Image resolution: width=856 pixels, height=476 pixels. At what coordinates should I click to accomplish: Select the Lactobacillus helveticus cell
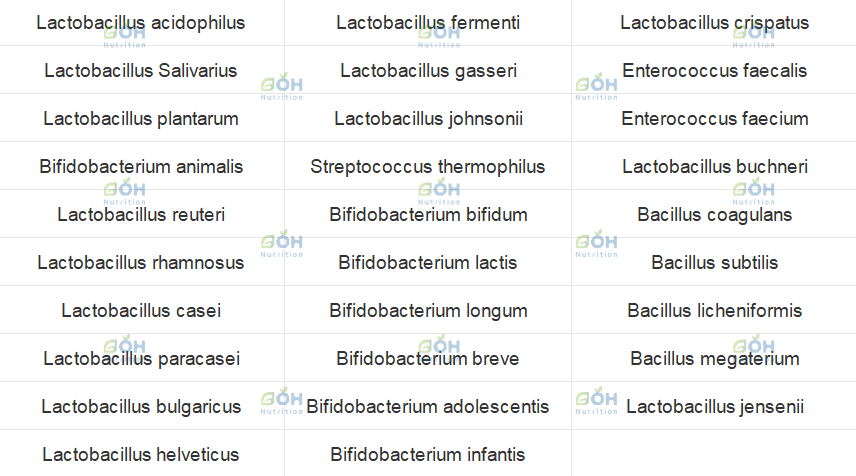pyautogui.click(x=141, y=455)
